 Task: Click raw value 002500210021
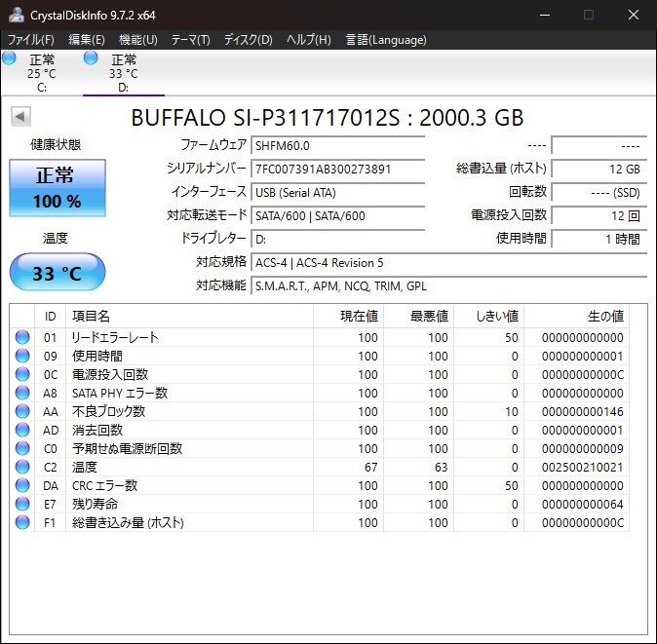click(582, 468)
